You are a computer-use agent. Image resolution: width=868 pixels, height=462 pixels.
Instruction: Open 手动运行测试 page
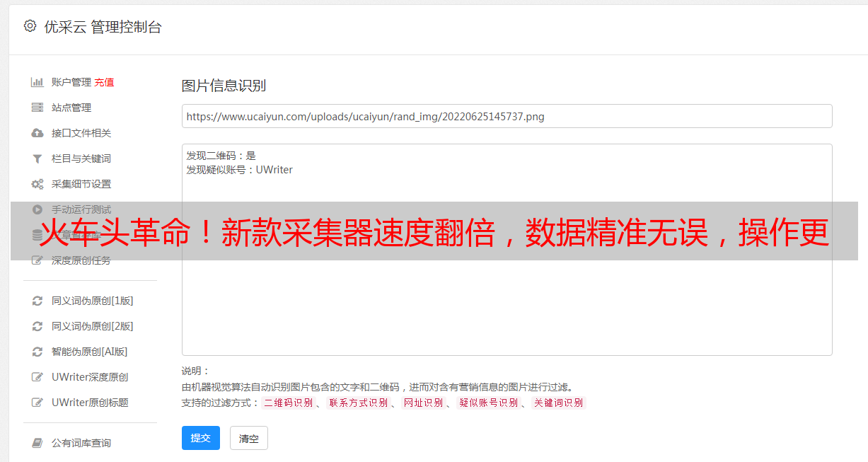click(x=81, y=209)
